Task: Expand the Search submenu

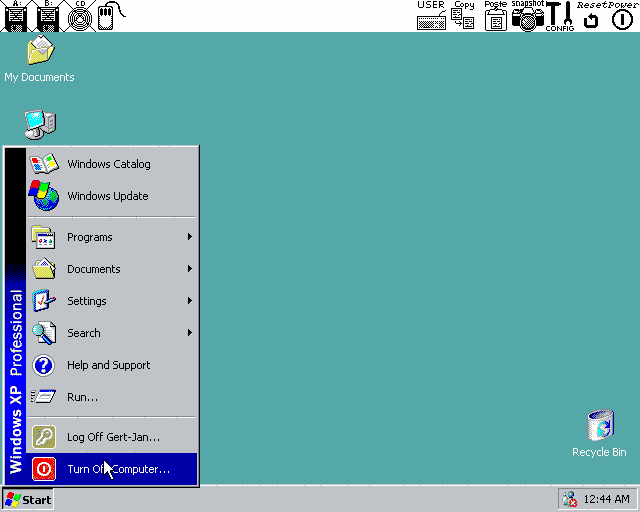Action: point(112,333)
